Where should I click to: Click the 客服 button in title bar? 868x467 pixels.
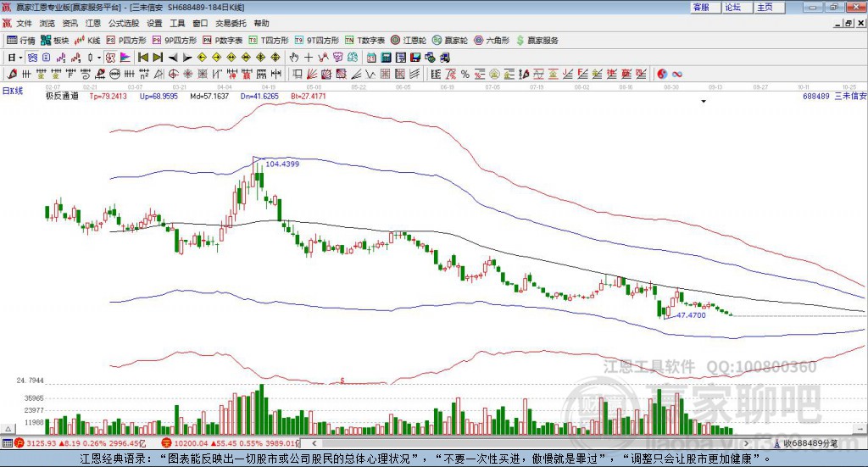coord(705,7)
